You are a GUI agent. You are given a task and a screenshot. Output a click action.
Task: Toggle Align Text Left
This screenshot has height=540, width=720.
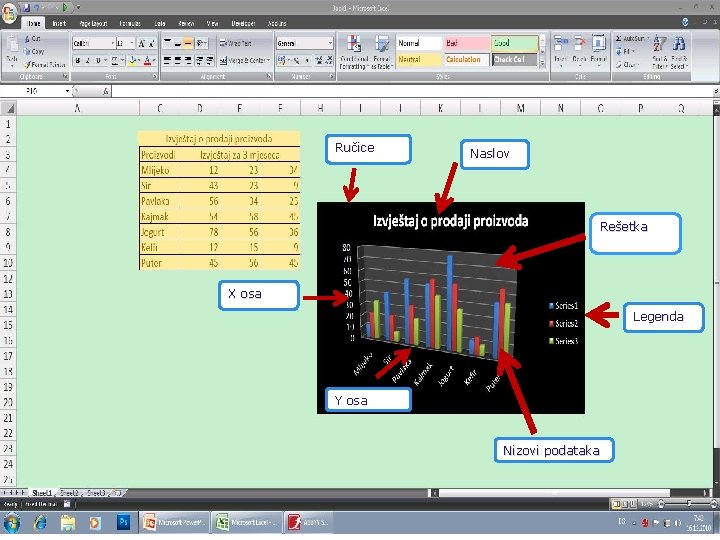click(x=167, y=61)
